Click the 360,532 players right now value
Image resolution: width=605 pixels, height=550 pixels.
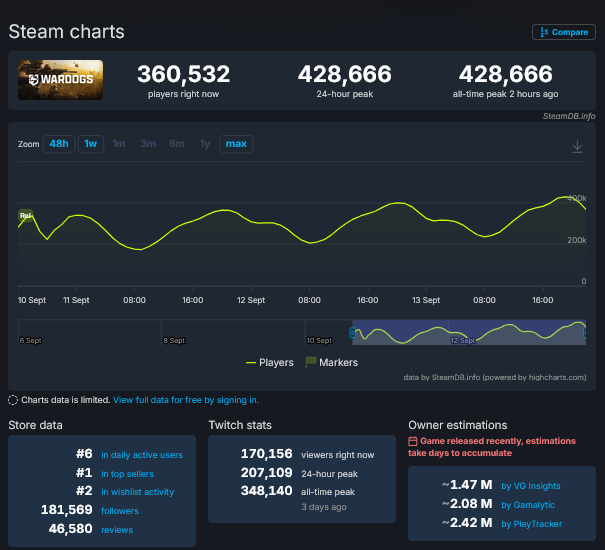coord(184,74)
